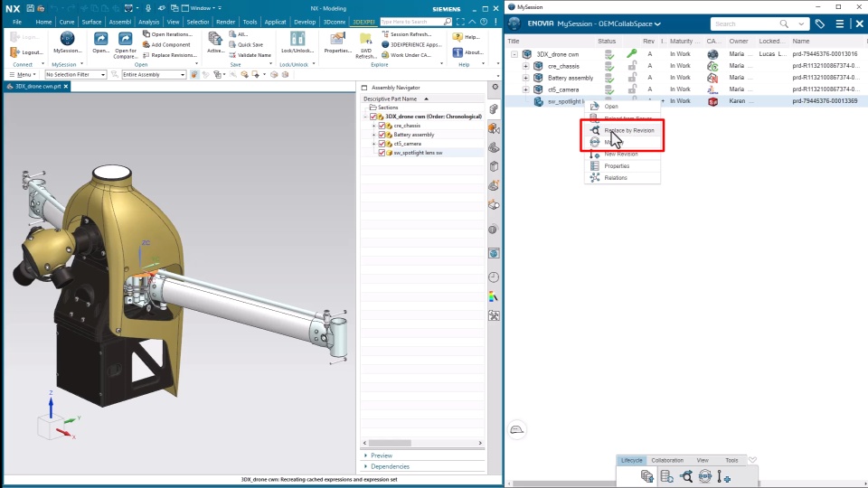
Task: Open the No Selection Filter dropdown
Action: point(75,74)
